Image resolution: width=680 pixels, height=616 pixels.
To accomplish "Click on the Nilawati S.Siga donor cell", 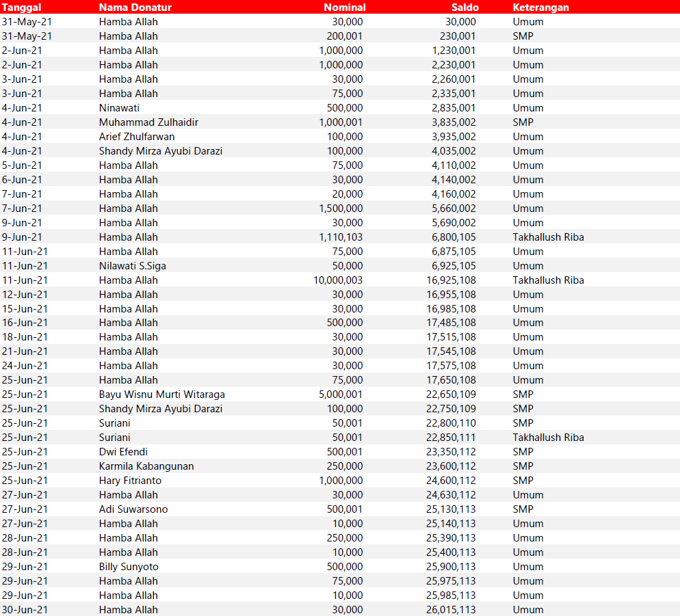I will 132,266.
